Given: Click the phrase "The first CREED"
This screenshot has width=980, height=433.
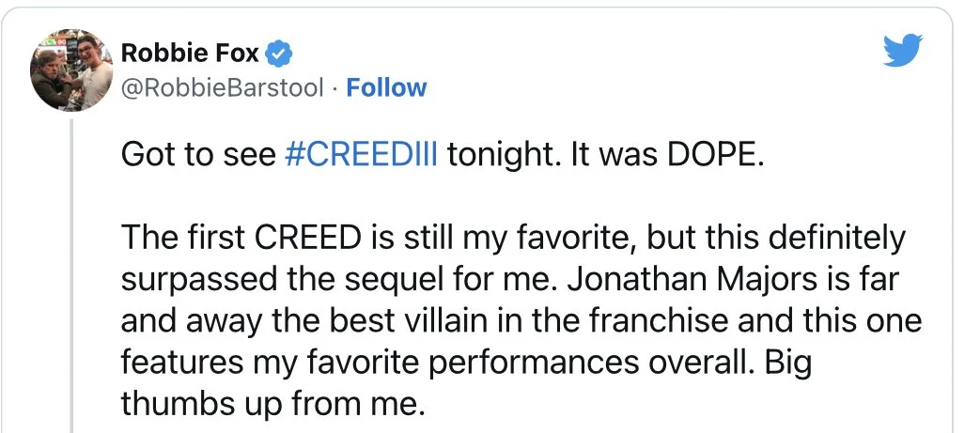Looking at the screenshot, I should [x=241, y=238].
